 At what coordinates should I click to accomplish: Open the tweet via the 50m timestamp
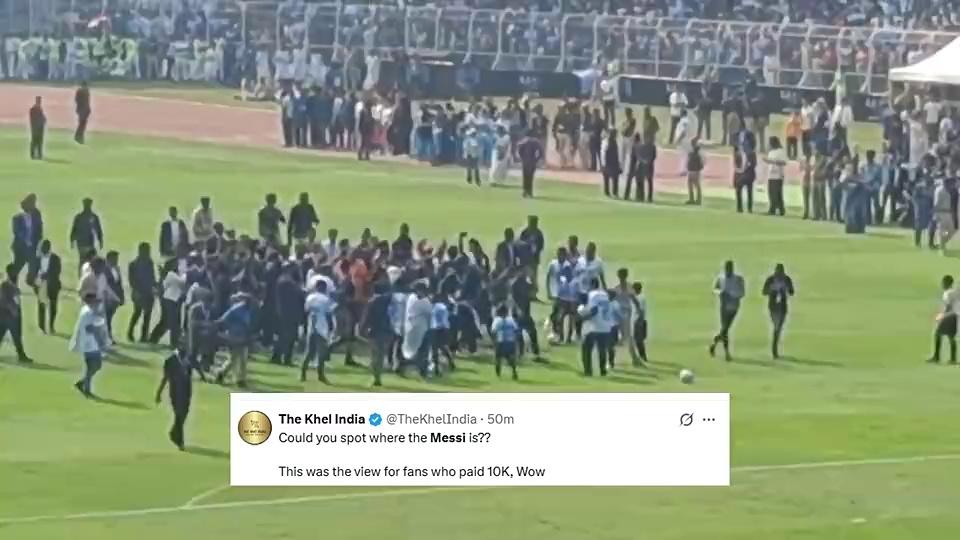click(500, 419)
